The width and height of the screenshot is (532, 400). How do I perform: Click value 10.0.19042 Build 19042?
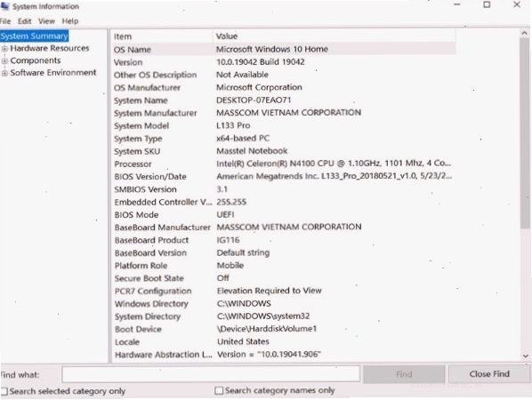261,61
